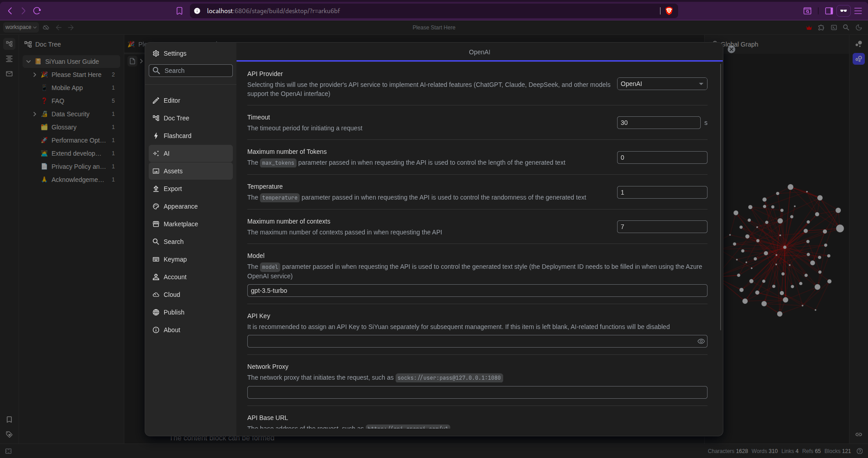Open the FAQ document in the tree
The height and width of the screenshot is (458, 868).
coord(71,101)
